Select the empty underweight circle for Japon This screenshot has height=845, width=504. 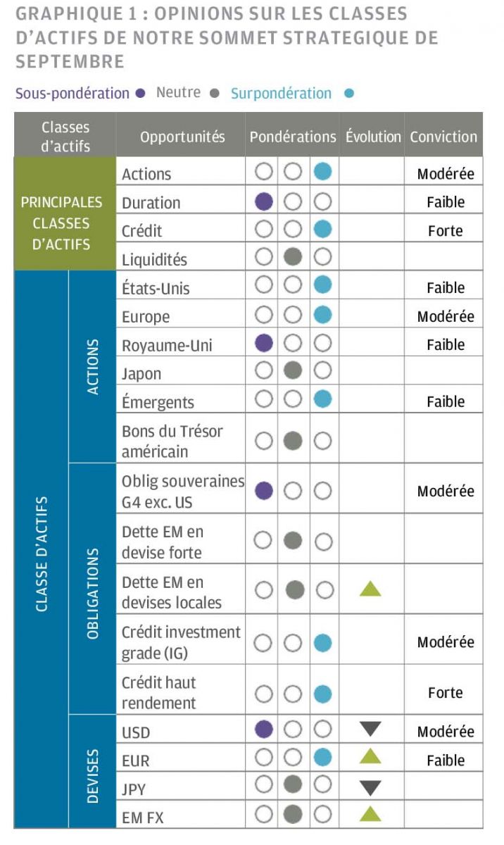(x=264, y=373)
